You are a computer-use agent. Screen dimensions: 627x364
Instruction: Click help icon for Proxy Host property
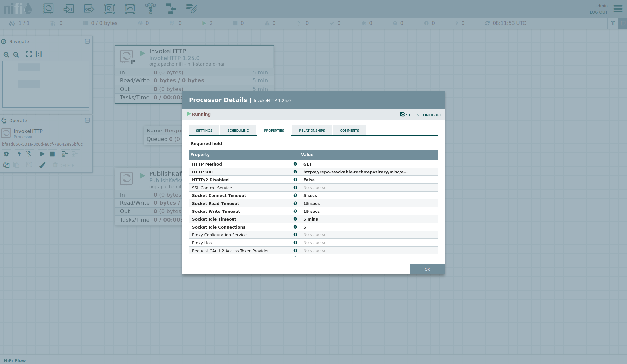pos(295,243)
